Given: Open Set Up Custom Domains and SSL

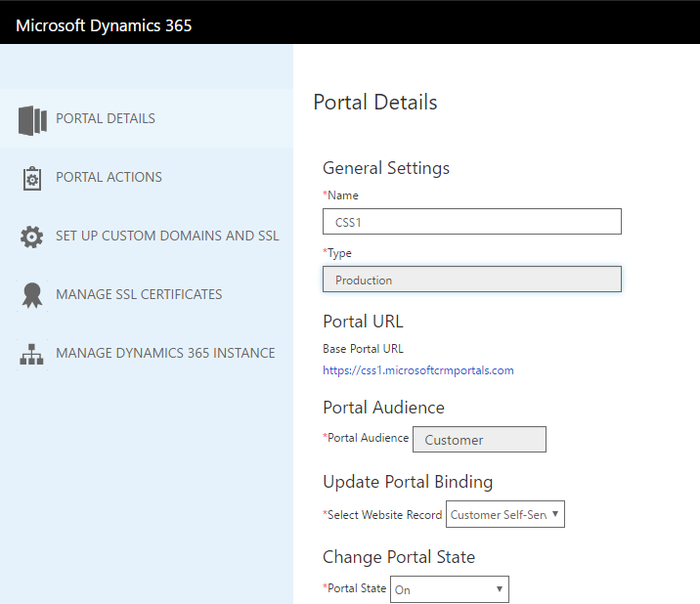Looking at the screenshot, I should 167,236.
